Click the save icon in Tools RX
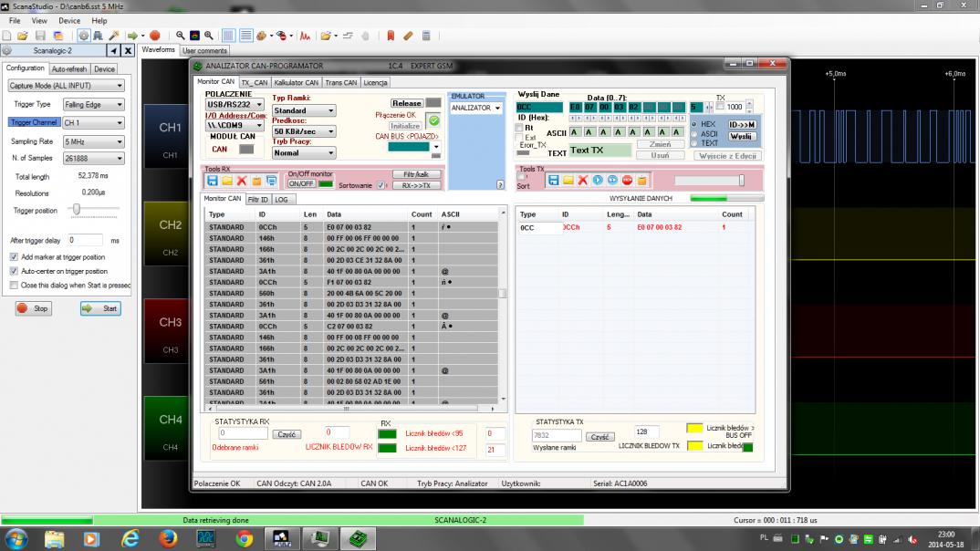This screenshot has width=980, height=551. (213, 181)
